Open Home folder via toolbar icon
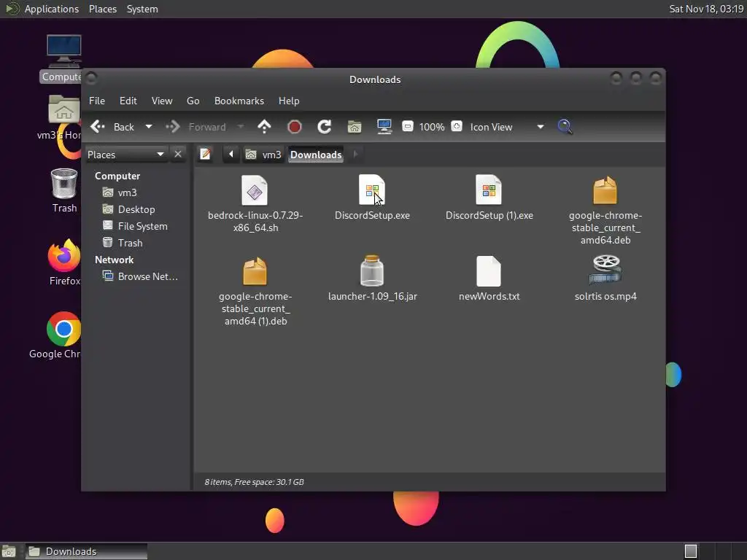The height and width of the screenshot is (560, 747). pos(355,127)
